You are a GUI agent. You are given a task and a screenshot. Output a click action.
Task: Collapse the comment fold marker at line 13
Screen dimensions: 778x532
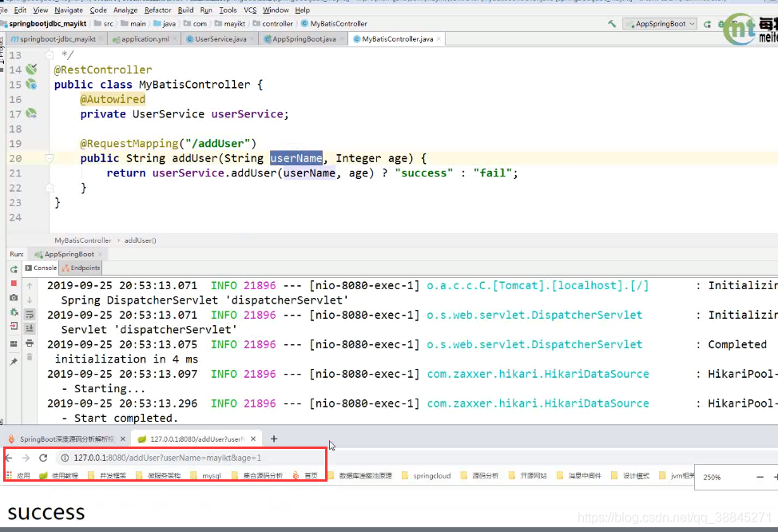tap(49, 54)
